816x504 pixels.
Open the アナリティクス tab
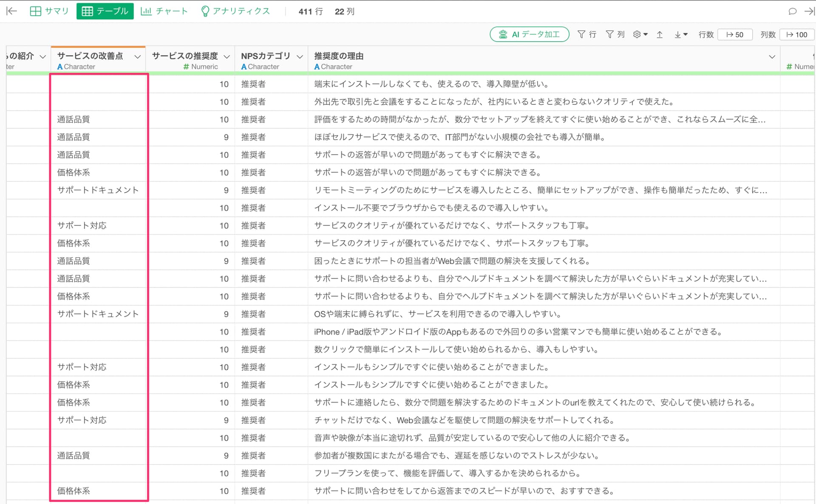click(x=235, y=11)
